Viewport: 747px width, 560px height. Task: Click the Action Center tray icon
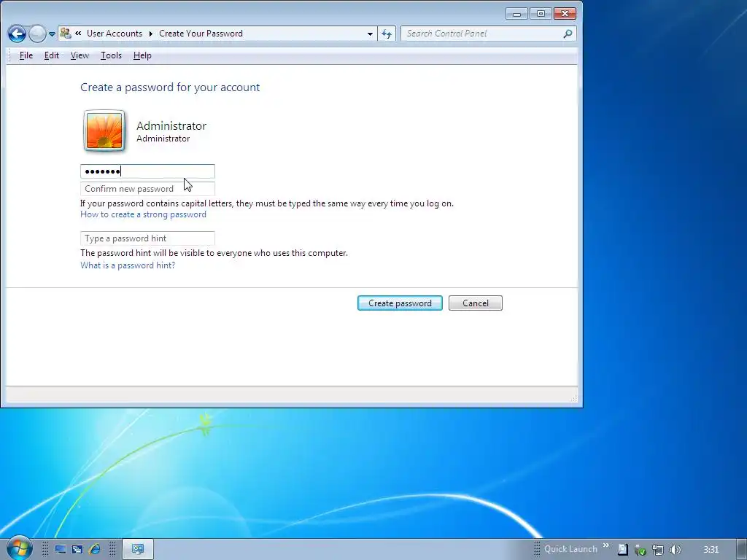point(623,550)
